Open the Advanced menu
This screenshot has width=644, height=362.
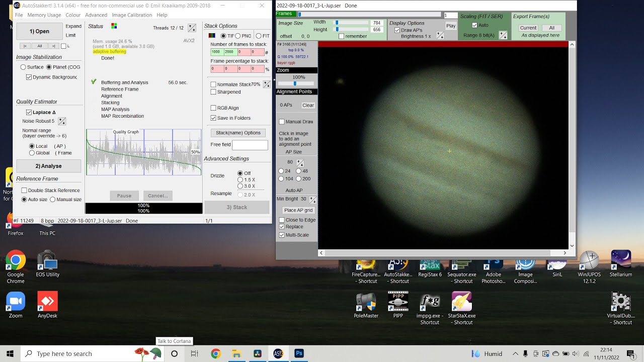(96, 15)
